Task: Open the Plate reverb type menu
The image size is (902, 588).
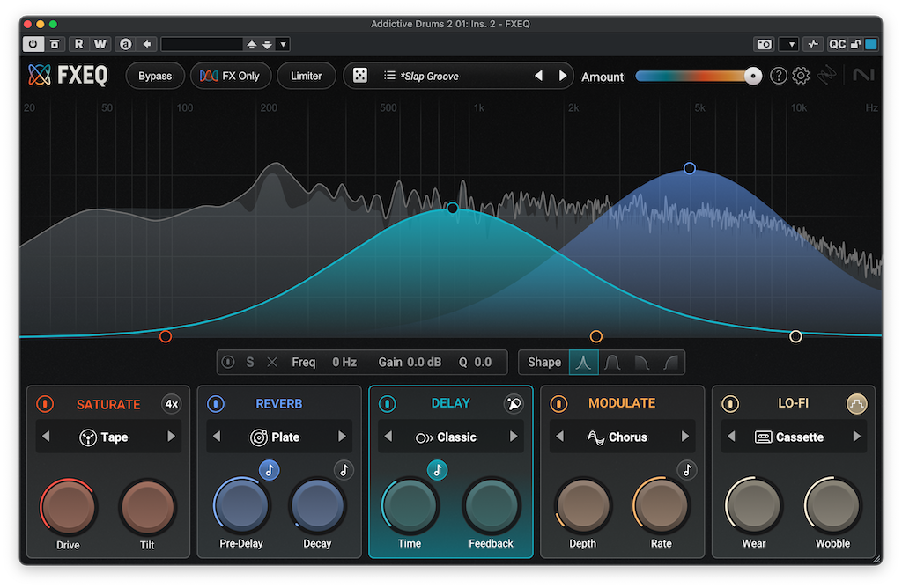Action: (x=275, y=437)
